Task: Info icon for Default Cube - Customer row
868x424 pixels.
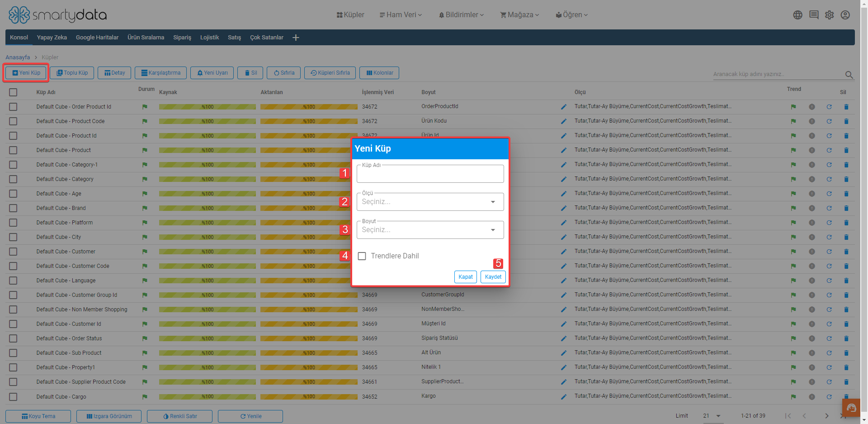Action: coord(811,252)
